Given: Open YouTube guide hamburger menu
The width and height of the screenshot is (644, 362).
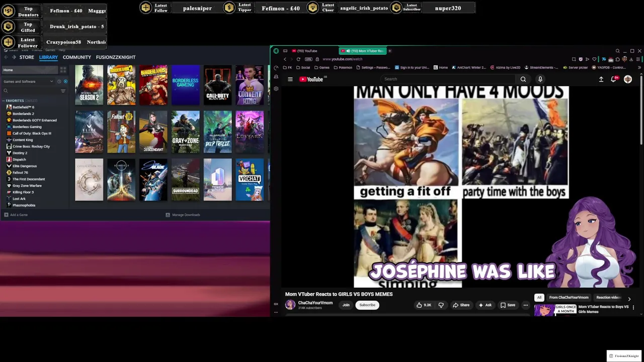Looking at the screenshot, I should [x=290, y=79].
